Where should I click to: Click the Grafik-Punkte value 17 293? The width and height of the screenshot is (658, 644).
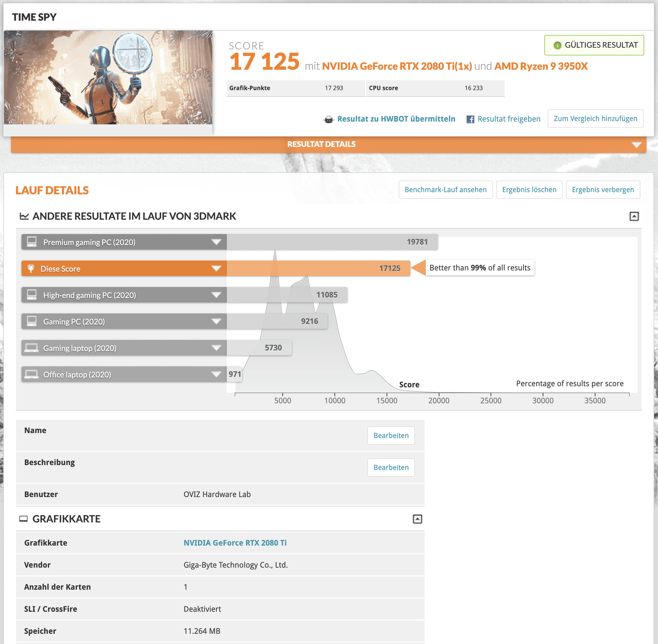tap(334, 88)
